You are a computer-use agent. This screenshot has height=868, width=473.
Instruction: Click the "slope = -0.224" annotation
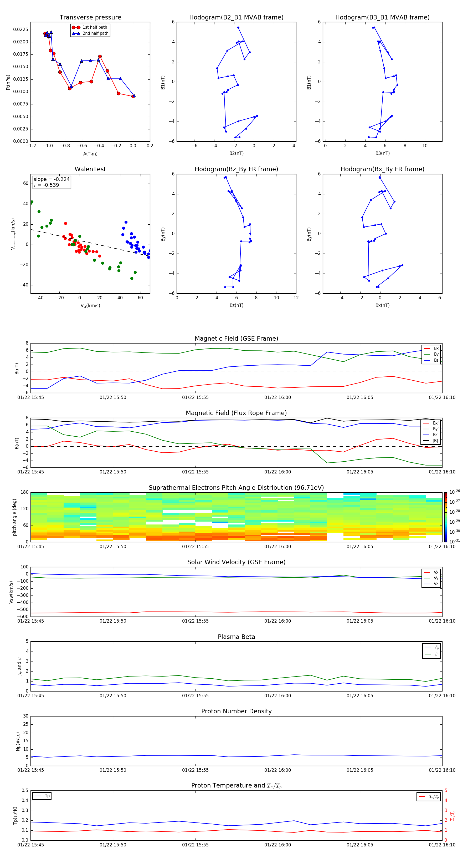(52, 179)
